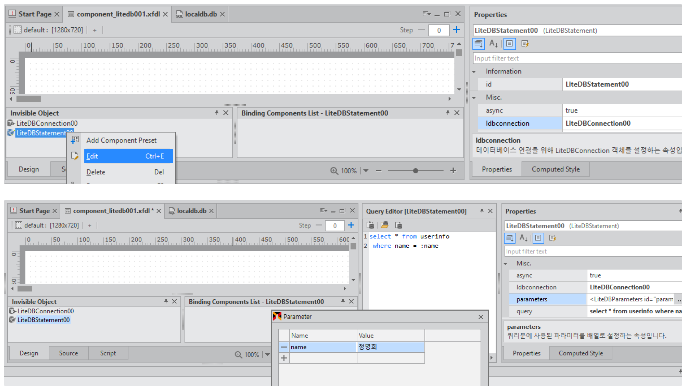The image size is (686, 390).
Task: Click the Step value field in upper screenshot
Action: coord(439,30)
